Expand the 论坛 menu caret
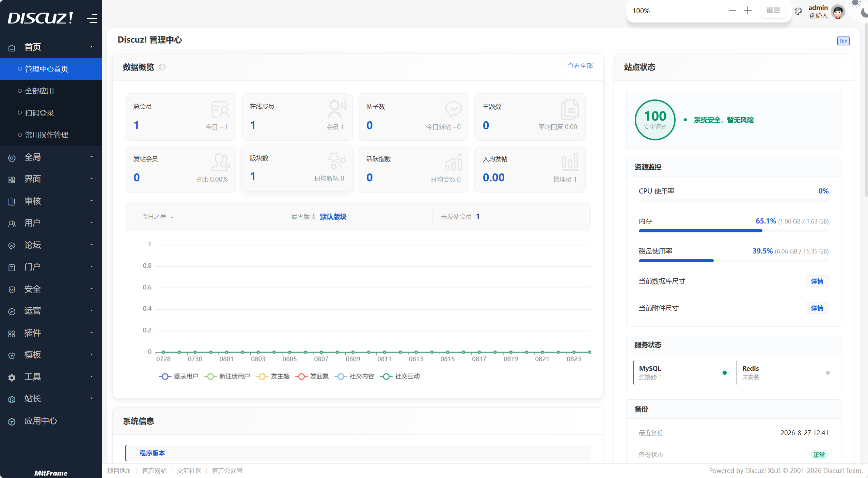Viewport: 868px width, 478px height. pyautogui.click(x=92, y=245)
